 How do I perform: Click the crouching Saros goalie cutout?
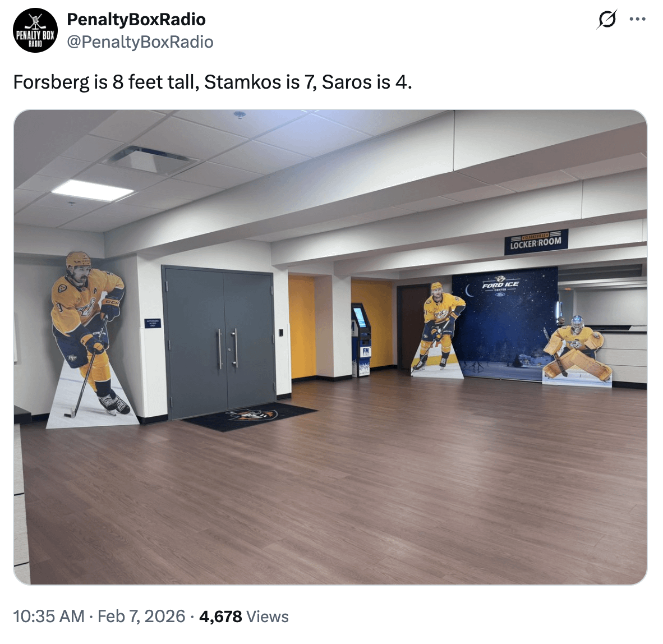tap(576, 351)
